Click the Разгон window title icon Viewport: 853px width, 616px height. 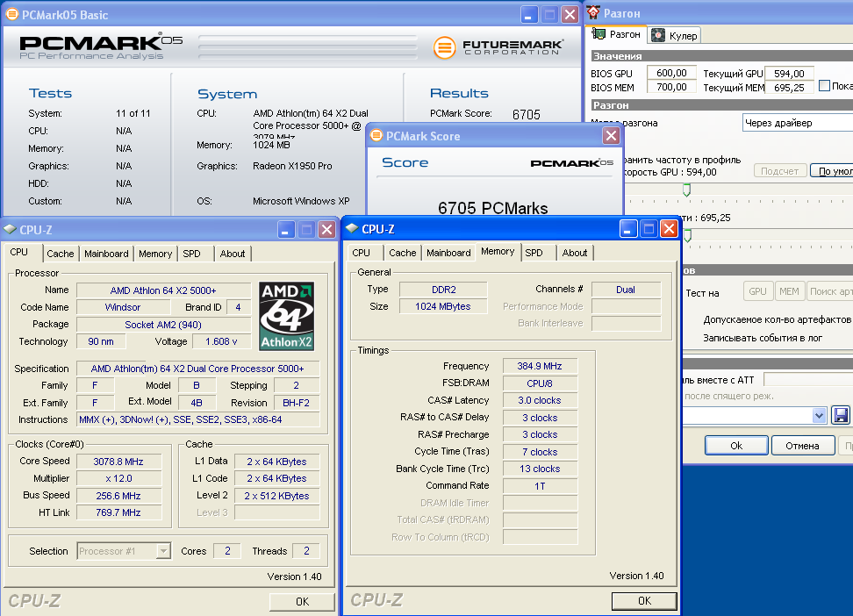(x=593, y=13)
